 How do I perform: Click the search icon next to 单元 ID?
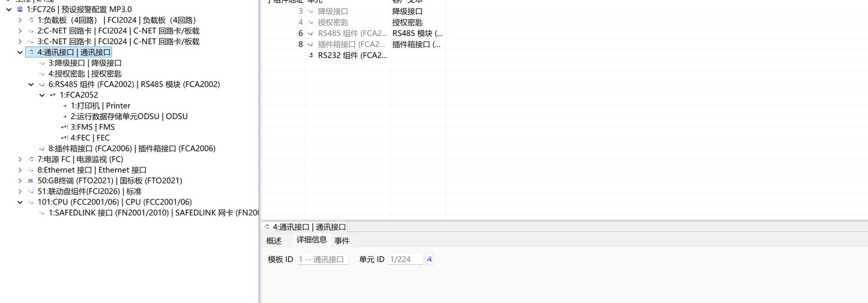[x=429, y=259]
